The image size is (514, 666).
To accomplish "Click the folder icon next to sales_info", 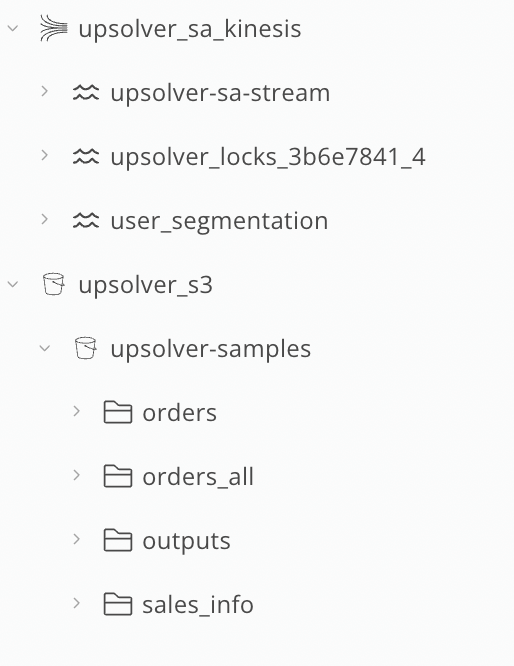I will click(118, 604).
